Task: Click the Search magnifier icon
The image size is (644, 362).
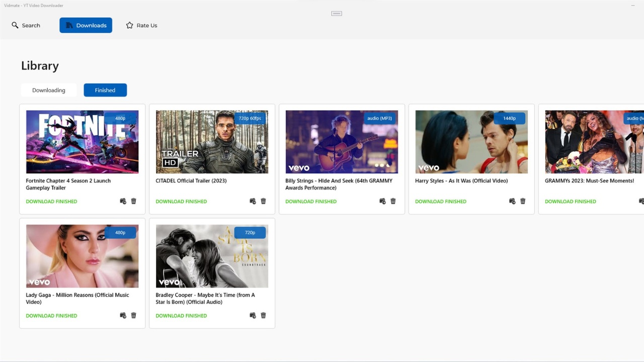Action: click(x=15, y=25)
